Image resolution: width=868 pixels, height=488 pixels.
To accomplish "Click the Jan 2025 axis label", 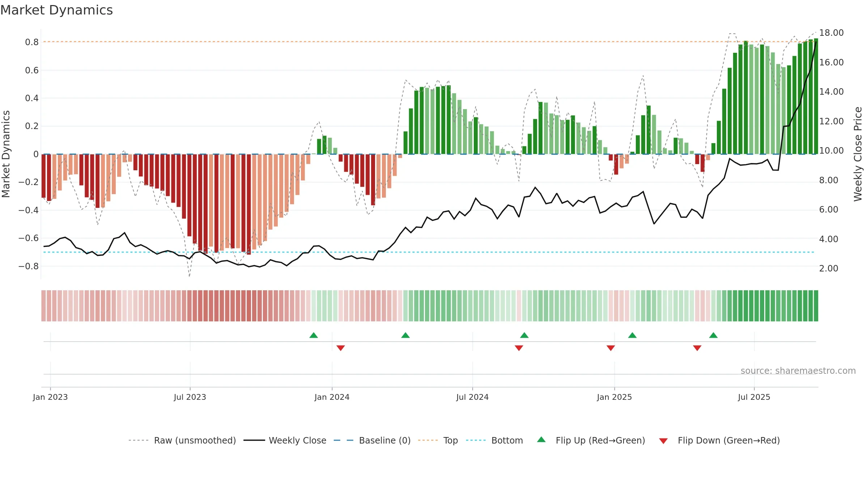I will click(x=614, y=397).
